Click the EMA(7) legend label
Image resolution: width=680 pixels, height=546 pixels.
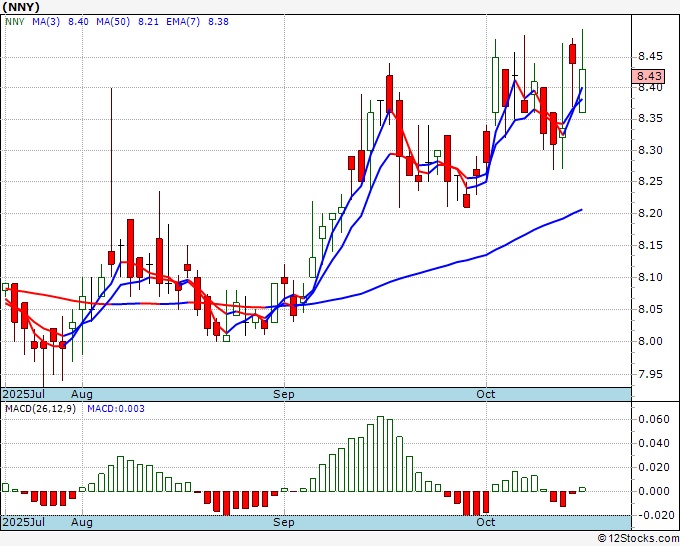point(183,22)
